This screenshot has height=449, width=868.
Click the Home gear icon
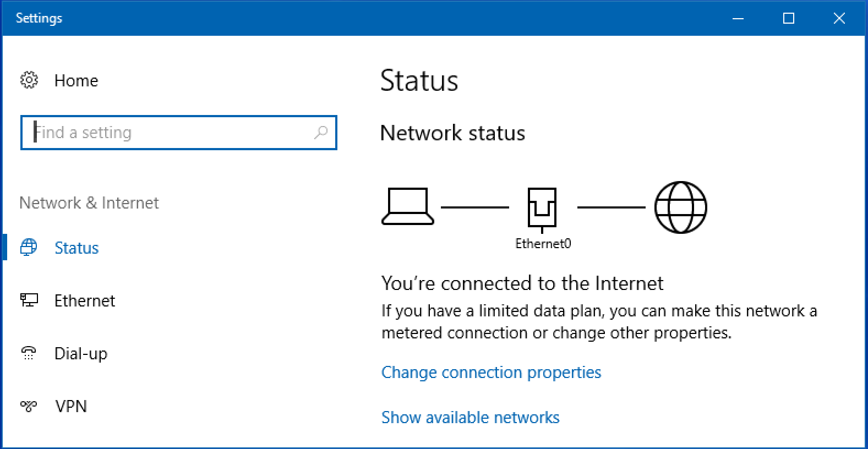point(29,80)
